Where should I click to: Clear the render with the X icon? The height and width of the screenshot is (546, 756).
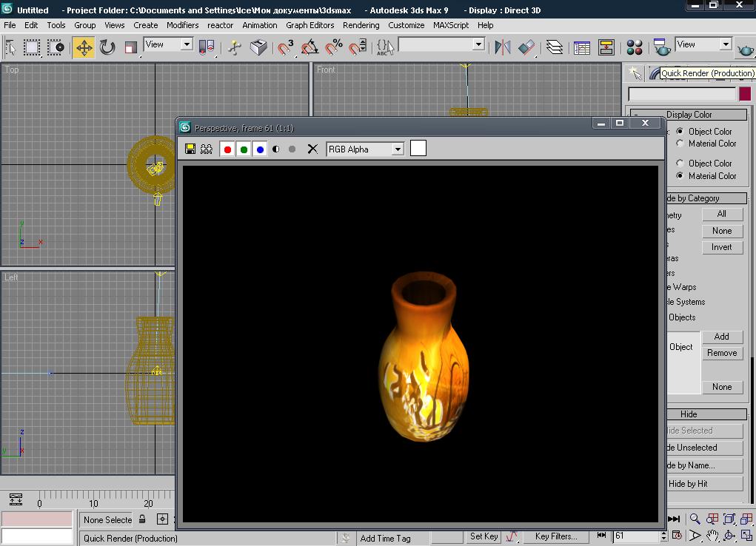pos(312,149)
